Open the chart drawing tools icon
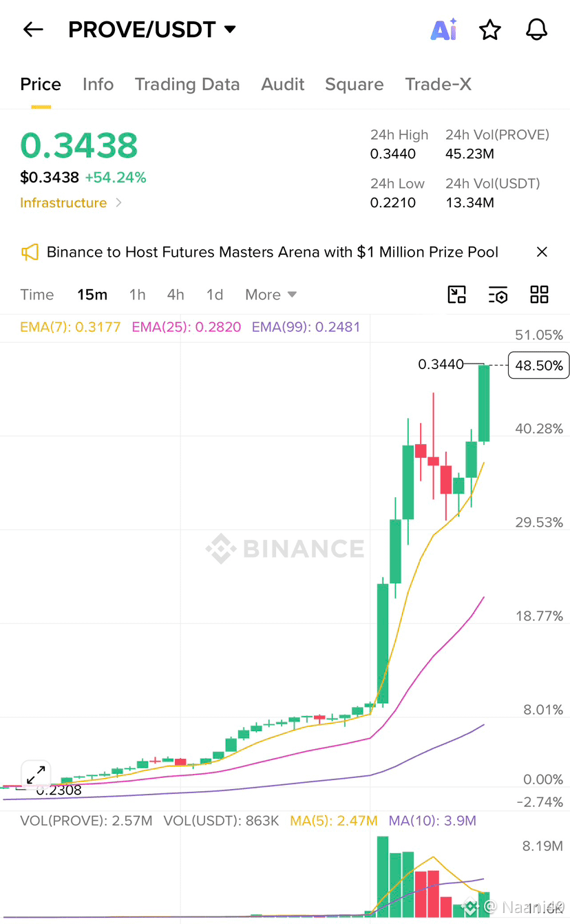The width and height of the screenshot is (570, 924). (457, 295)
